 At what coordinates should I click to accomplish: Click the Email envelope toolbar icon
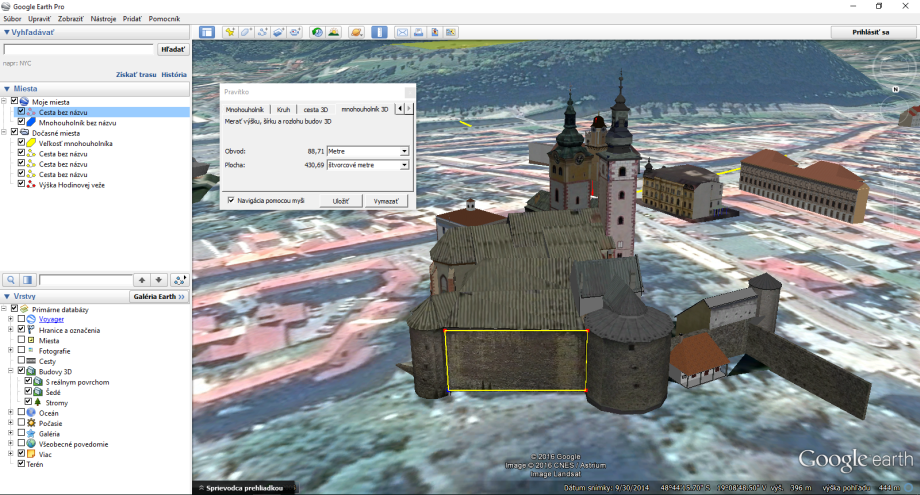(x=403, y=32)
